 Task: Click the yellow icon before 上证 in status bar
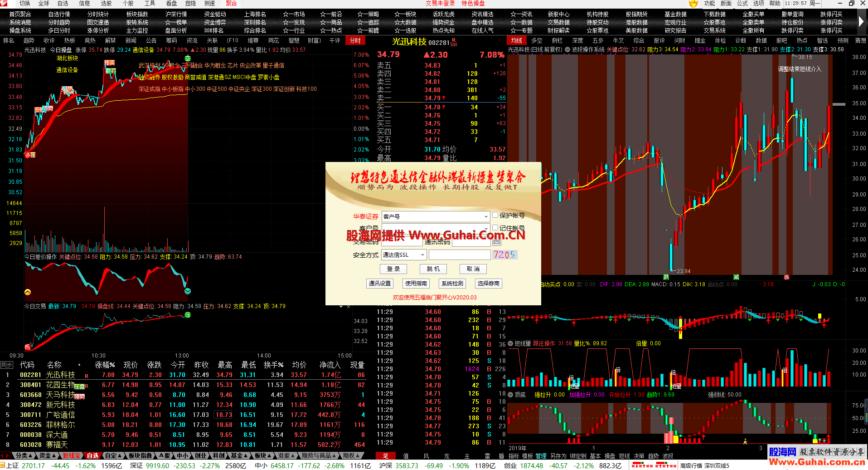(x=3, y=465)
